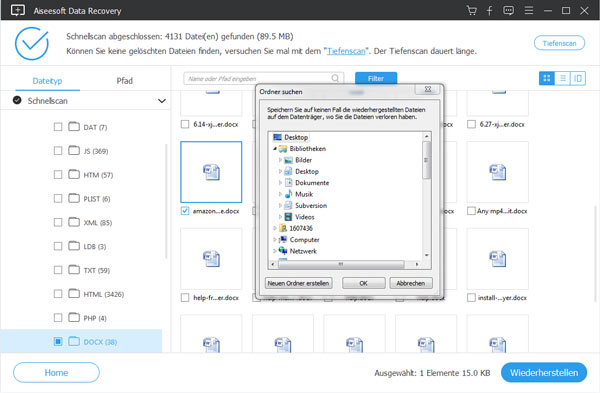Click the XML folder icon
The height and width of the screenshot is (393, 600).
tap(74, 222)
